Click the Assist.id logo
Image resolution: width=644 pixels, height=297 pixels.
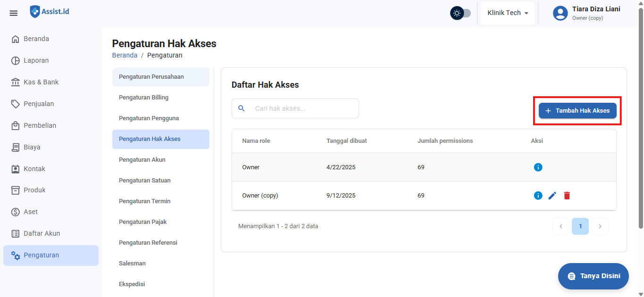coord(50,11)
